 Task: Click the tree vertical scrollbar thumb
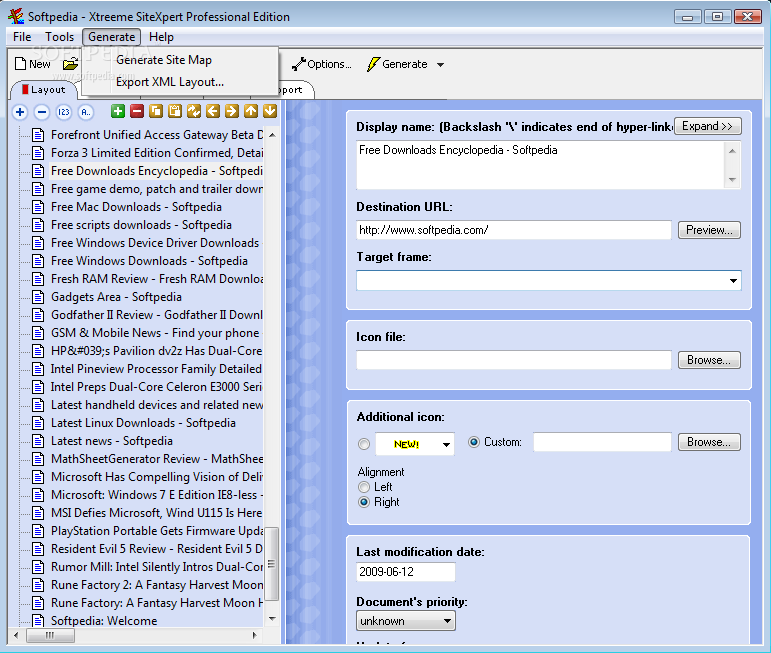pyautogui.click(x=272, y=564)
